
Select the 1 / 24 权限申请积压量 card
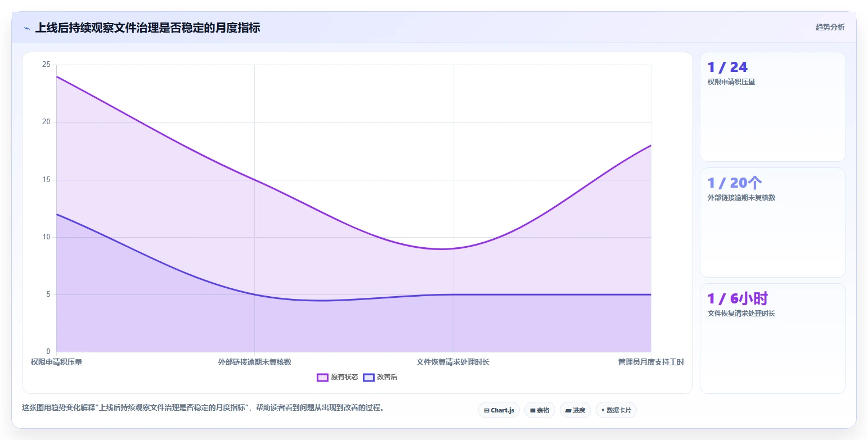tap(772, 107)
